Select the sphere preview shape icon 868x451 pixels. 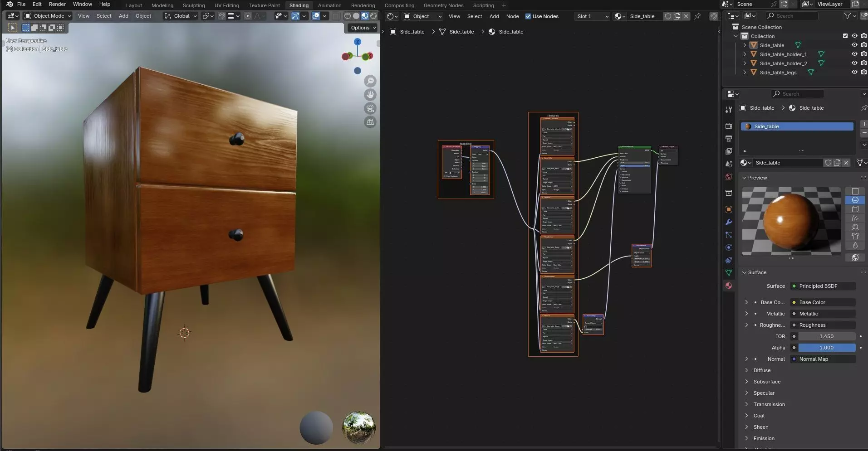click(x=855, y=200)
